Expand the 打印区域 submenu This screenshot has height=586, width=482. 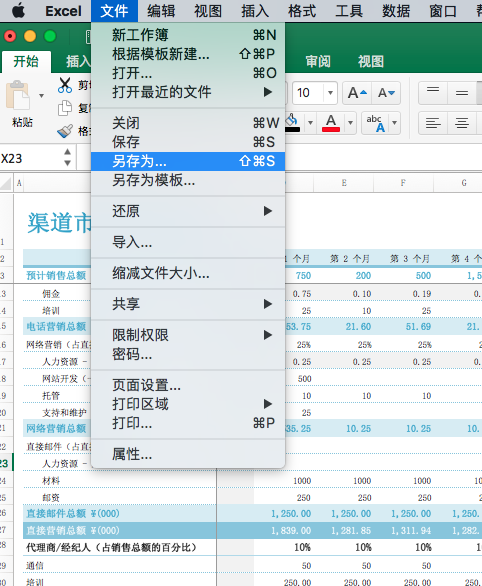point(188,404)
